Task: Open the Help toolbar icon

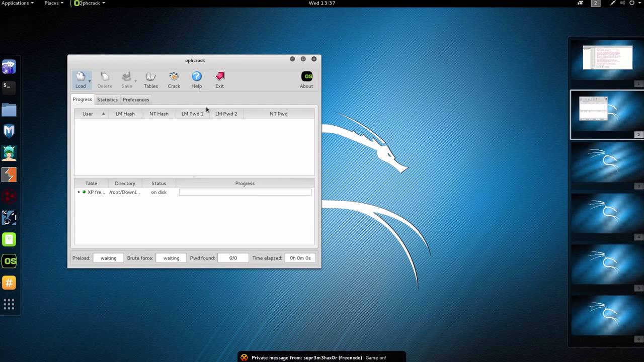Action: (197, 79)
